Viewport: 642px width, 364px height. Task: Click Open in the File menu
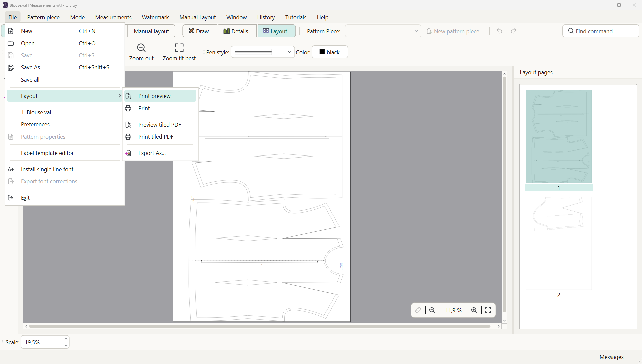pos(65,43)
